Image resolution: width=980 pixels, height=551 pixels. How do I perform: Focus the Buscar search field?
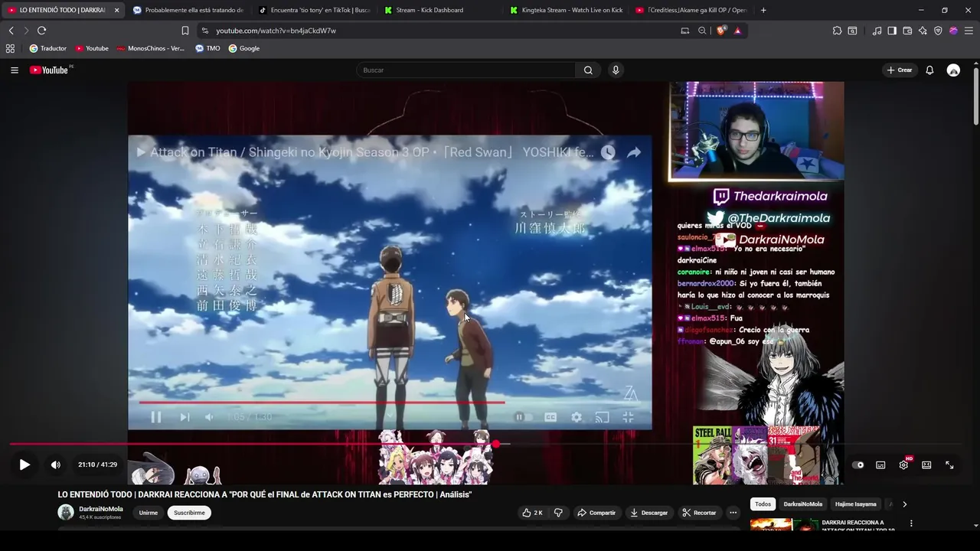coord(465,70)
